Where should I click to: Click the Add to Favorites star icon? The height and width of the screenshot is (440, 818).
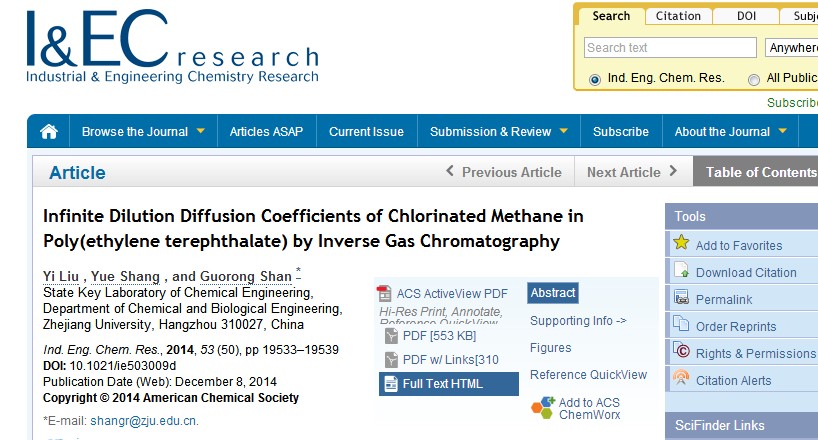[681, 244]
